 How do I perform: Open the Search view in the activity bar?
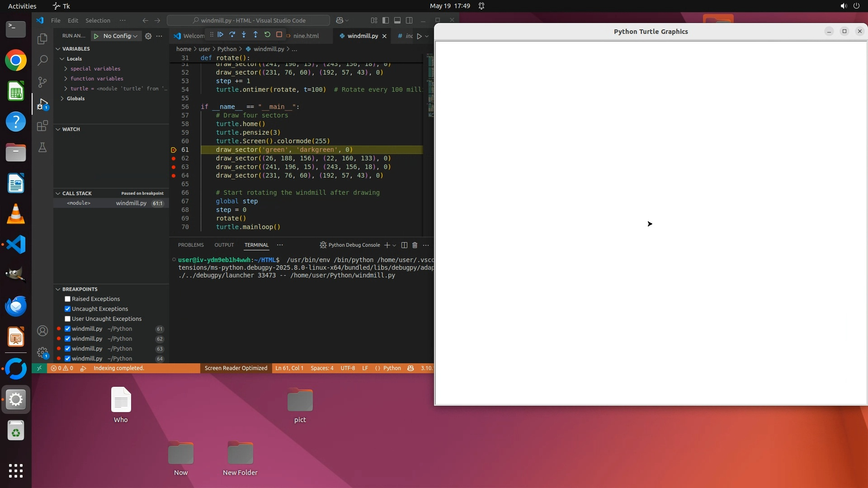click(x=42, y=60)
